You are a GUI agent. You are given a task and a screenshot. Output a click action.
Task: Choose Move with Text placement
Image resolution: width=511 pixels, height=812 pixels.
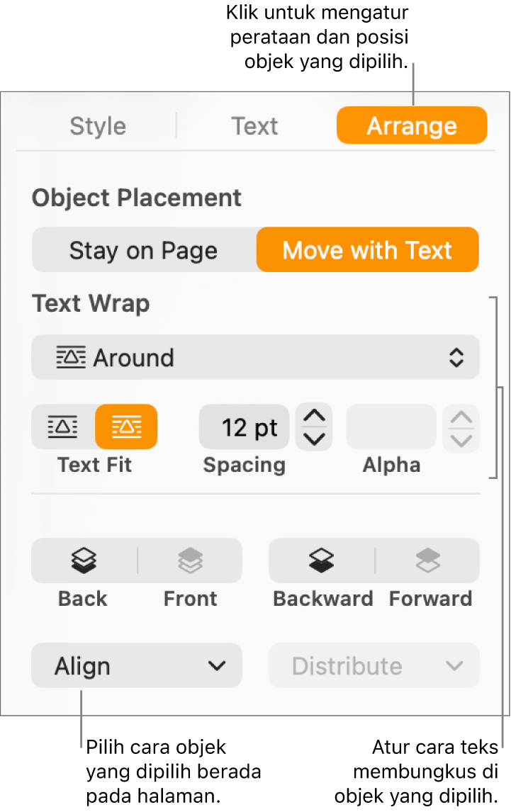pos(367,250)
